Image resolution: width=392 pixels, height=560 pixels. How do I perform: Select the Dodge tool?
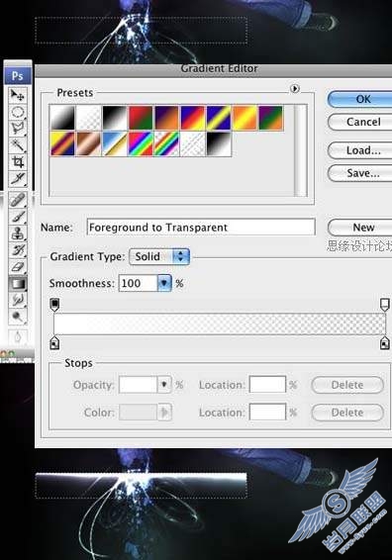[x=17, y=317]
